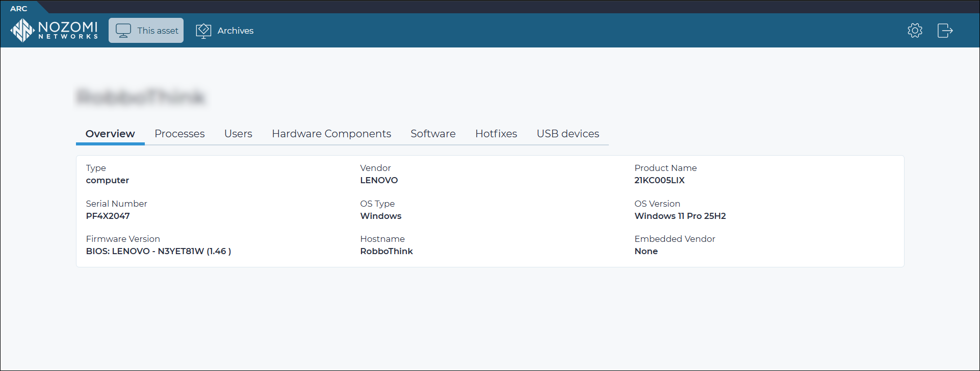Select the Product Name '21KC005LIX'
The image size is (980, 371).
tap(659, 180)
